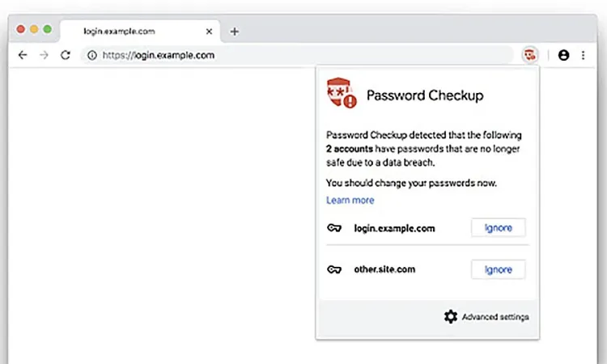Ignore warning for other.site.com
The width and height of the screenshot is (607, 364).
click(498, 269)
